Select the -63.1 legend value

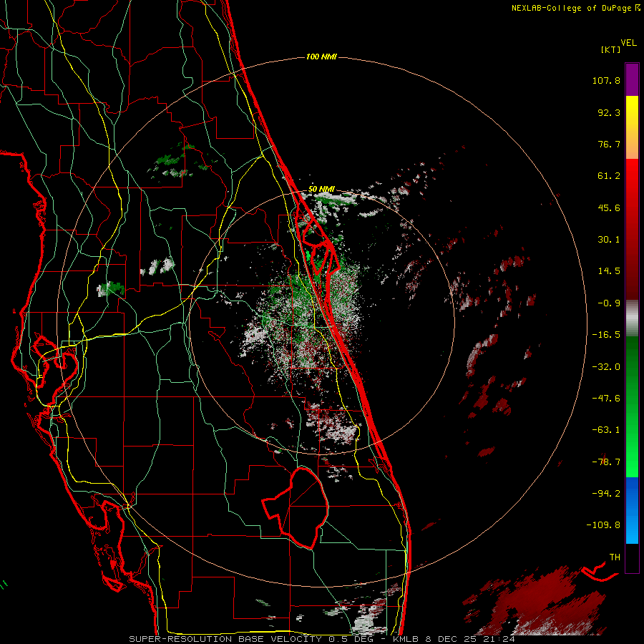(606, 430)
